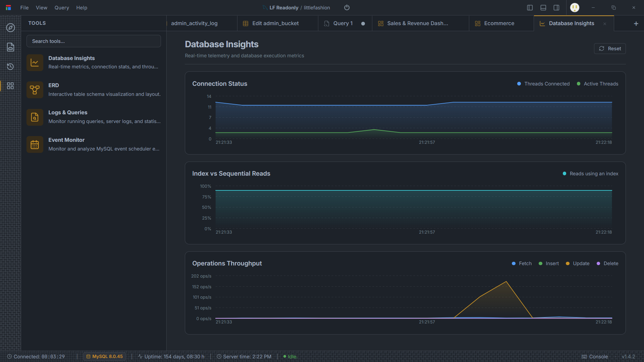Open the query history sidebar icon

click(10, 66)
